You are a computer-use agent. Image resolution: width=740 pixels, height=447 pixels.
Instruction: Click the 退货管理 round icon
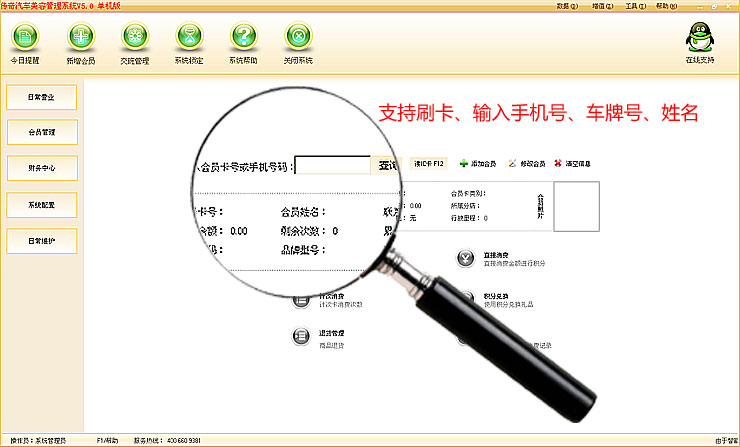301,336
